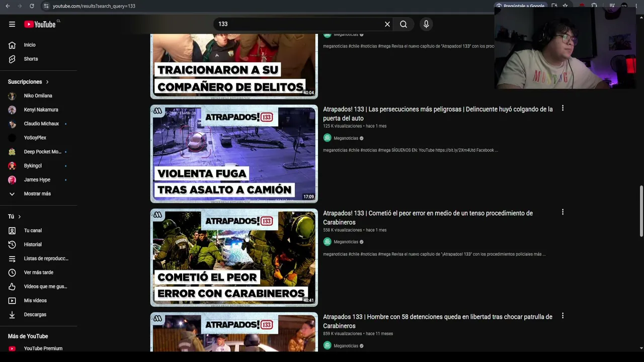644x362 pixels.
Task: Click the hace 11 meses text
Action: pos(379,334)
